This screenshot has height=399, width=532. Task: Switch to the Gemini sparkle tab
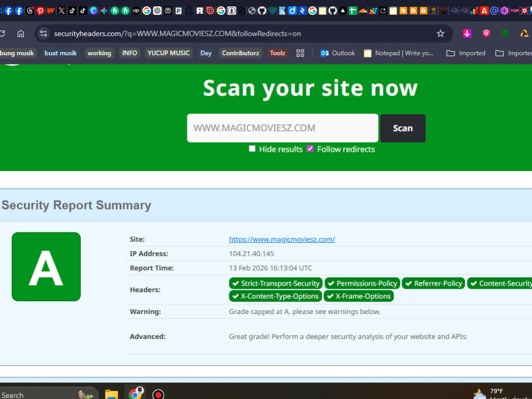104,11
